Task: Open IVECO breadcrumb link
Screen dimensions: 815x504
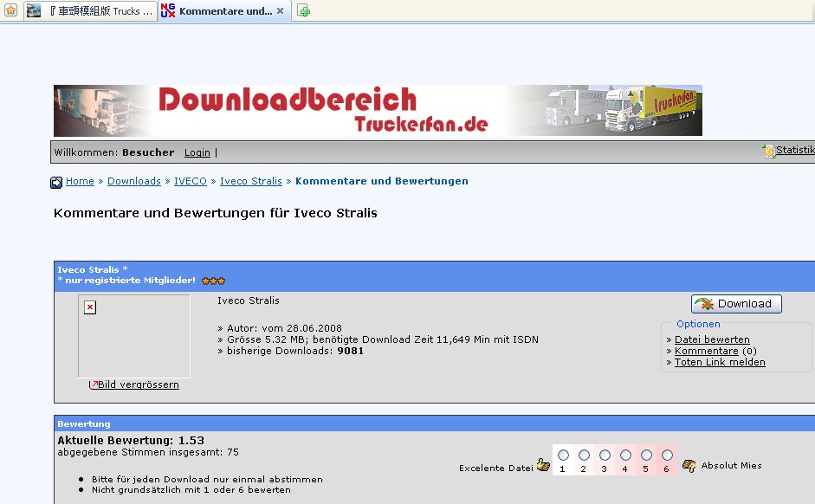Action: pyautogui.click(x=191, y=181)
